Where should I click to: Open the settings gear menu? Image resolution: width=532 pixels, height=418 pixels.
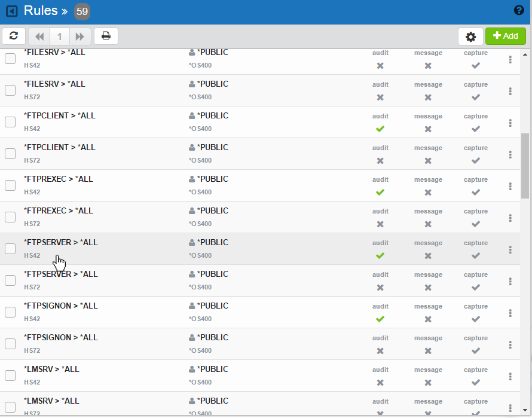[x=470, y=36]
